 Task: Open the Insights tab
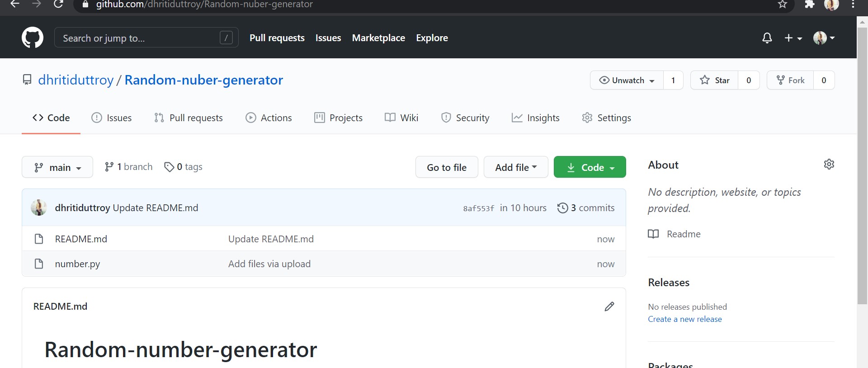pyautogui.click(x=535, y=118)
